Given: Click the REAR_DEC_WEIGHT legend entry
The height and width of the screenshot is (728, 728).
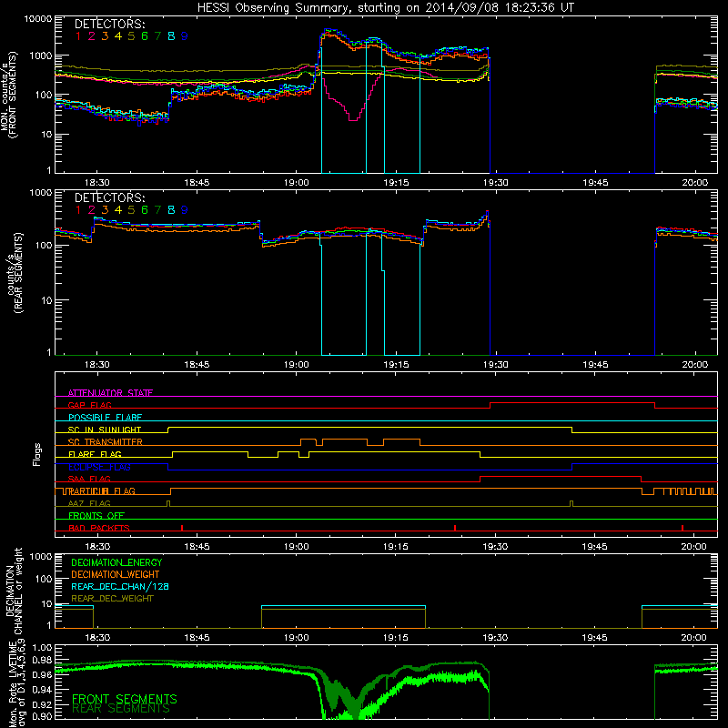Looking at the screenshot, I should tap(112, 599).
